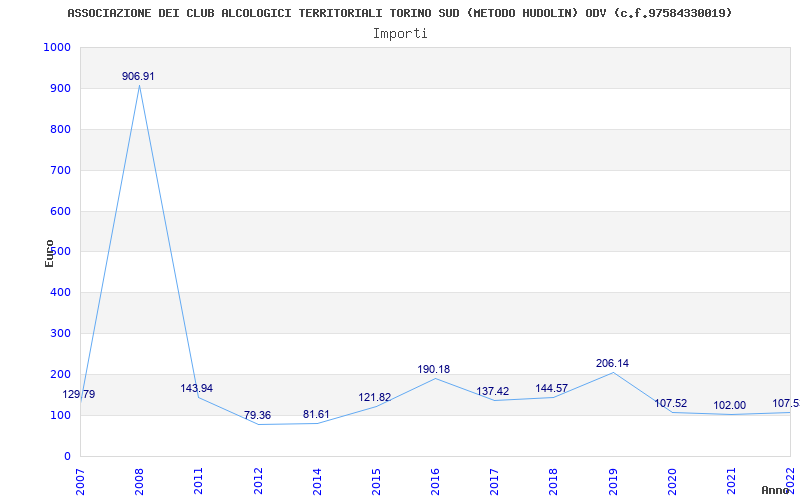The width and height of the screenshot is (800, 500).
Task: Click y-axis value 300
Action: coord(60,334)
